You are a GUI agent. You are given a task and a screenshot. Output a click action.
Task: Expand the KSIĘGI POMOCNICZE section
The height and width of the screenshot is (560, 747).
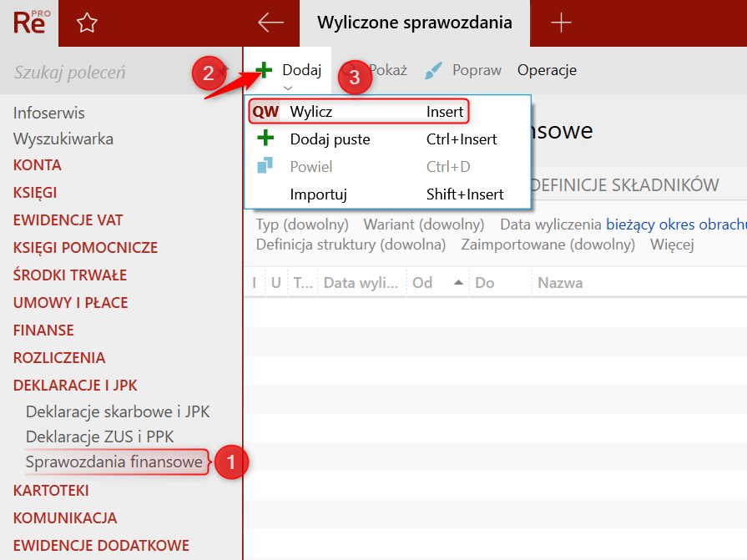(x=85, y=248)
